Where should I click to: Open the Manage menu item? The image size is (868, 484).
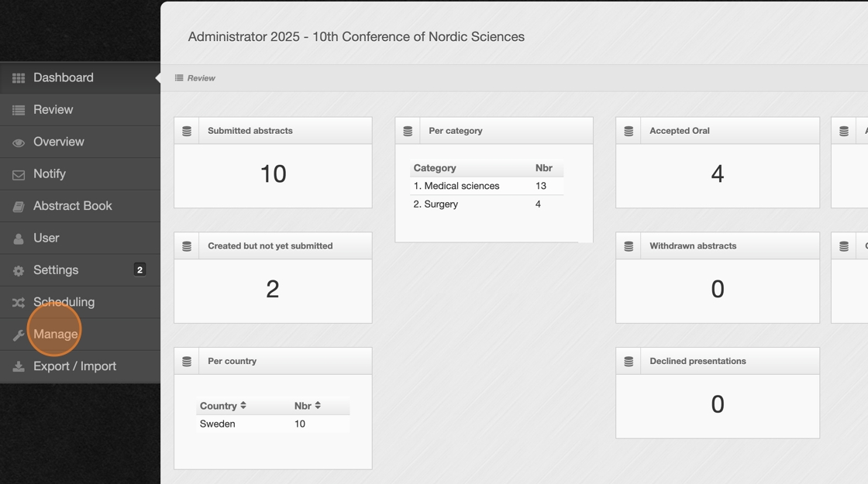[x=55, y=334]
